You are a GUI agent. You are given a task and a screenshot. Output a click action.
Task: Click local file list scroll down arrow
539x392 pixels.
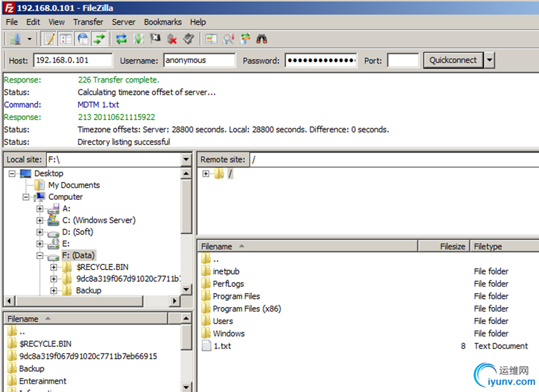click(x=186, y=387)
